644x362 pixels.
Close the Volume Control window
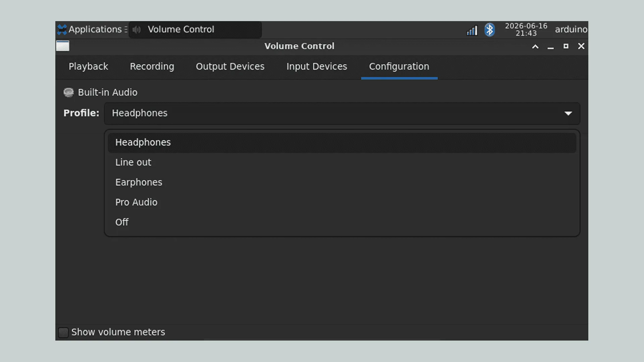coord(581,46)
